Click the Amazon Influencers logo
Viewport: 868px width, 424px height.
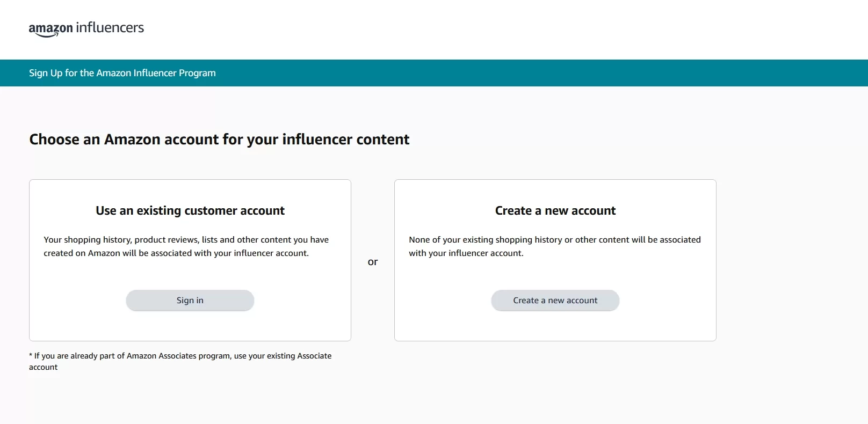coord(86,28)
